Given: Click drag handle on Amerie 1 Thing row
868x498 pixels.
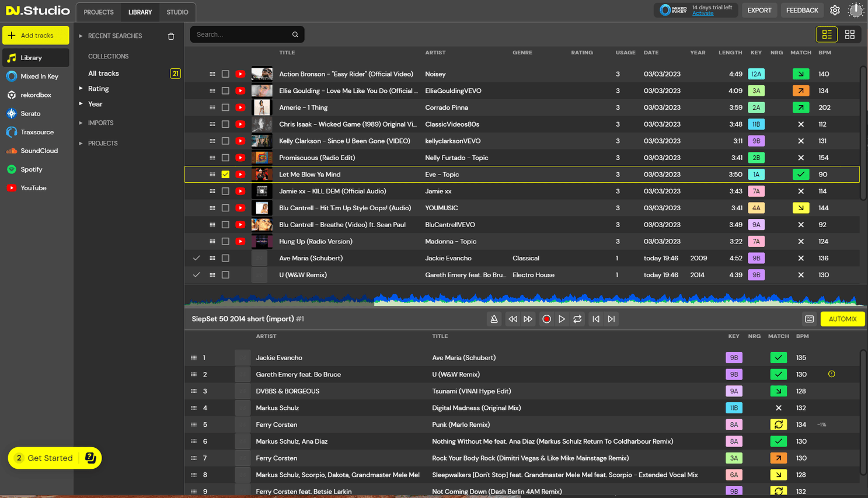Looking at the screenshot, I should coord(212,107).
